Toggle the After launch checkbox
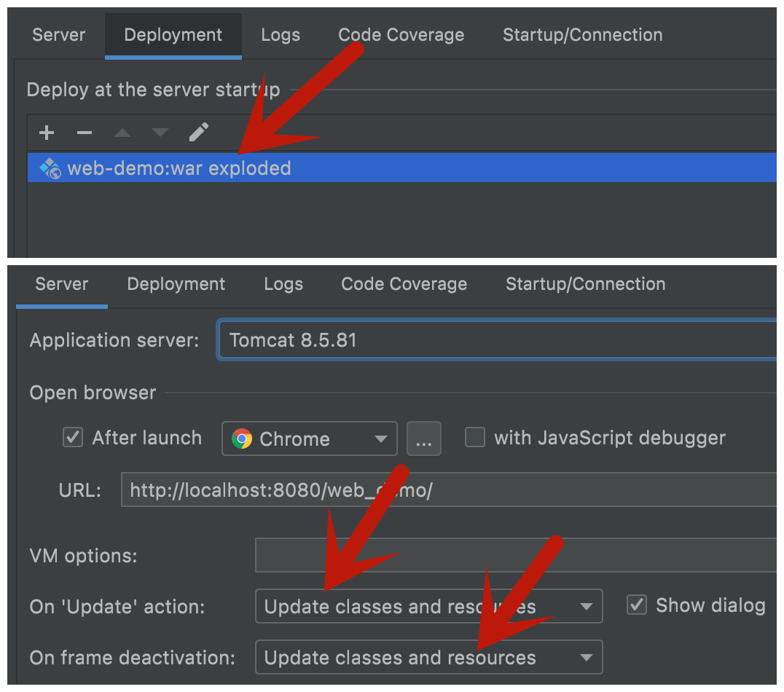 tap(73, 438)
